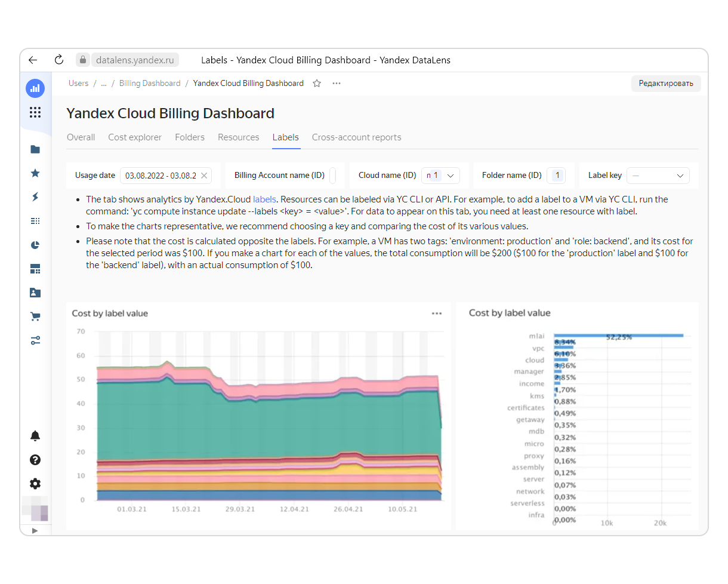
Task: Open the labels documentation link
Action: click(x=264, y=199)
